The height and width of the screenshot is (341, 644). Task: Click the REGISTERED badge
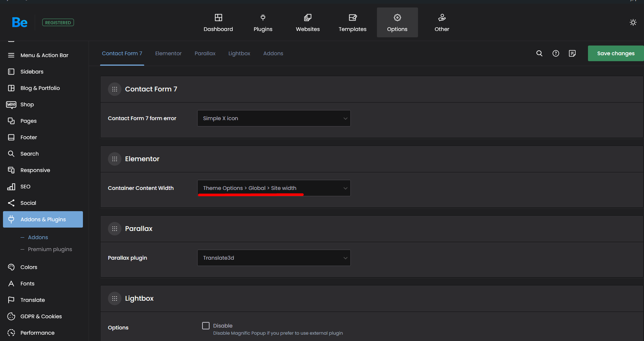pos(58,22)
